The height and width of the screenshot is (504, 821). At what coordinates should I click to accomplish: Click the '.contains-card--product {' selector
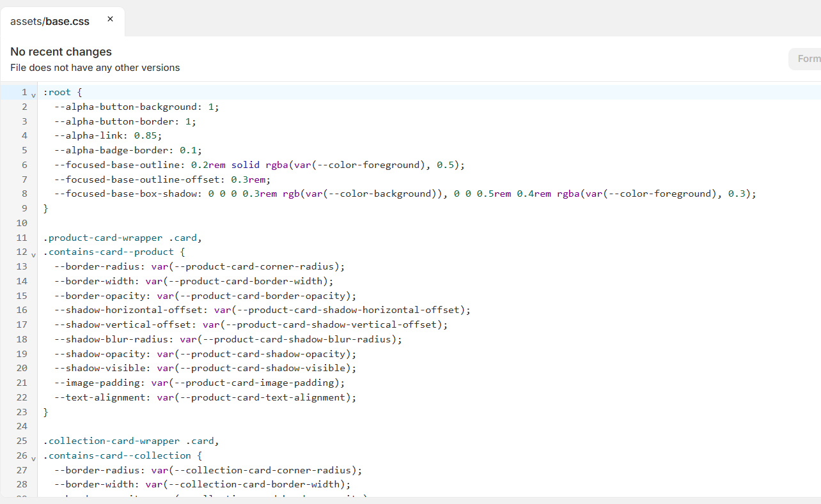coord(114,252)
